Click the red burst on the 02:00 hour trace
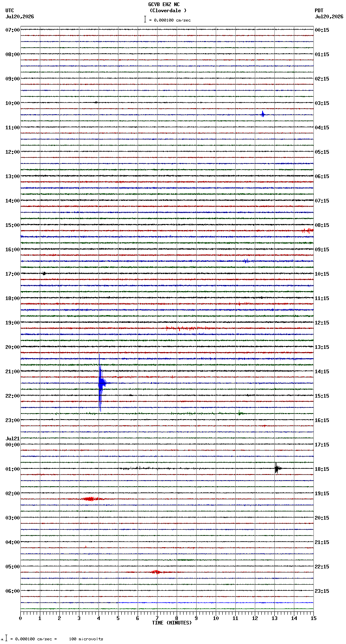Viewport: 346px width, 644px height. point(91,499)
